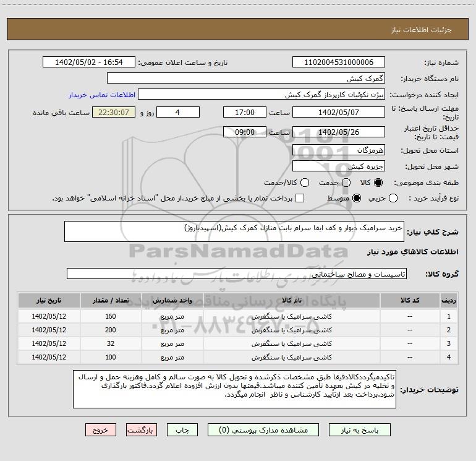This screenshot has height=461, width=476.
Task: Click the تعداد / مقدار column header
Action: coord(111,300)
